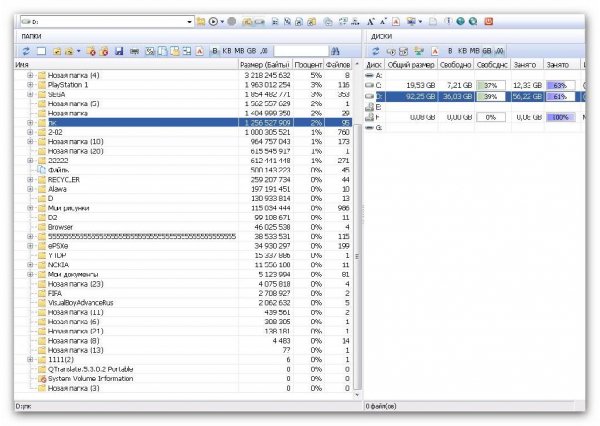This screenshot has width=600, height=426.
Task: Click the red A icon in disks toolbar
Action: 435,51
